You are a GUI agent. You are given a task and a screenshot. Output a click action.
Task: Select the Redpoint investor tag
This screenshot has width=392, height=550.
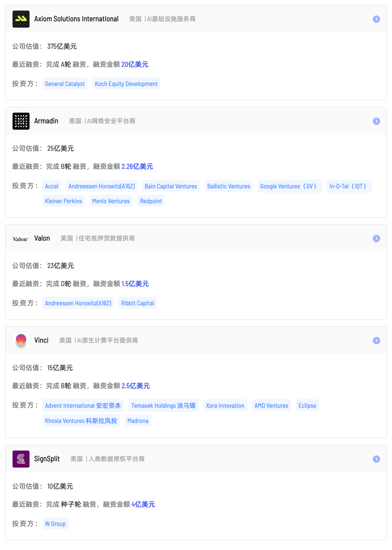coord(151,201)
